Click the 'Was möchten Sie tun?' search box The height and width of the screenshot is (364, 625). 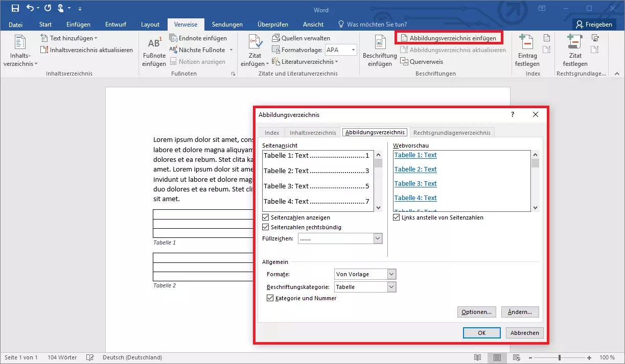coord(373,25)
